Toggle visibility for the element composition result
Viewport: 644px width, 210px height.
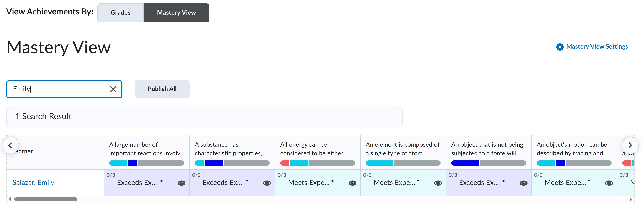pos(438,183)
